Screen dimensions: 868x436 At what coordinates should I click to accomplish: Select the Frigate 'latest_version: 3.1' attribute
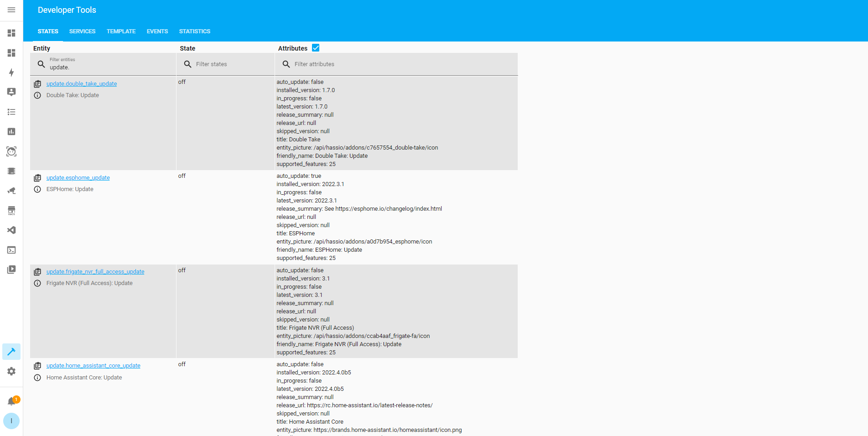click(x=299, y=295)
